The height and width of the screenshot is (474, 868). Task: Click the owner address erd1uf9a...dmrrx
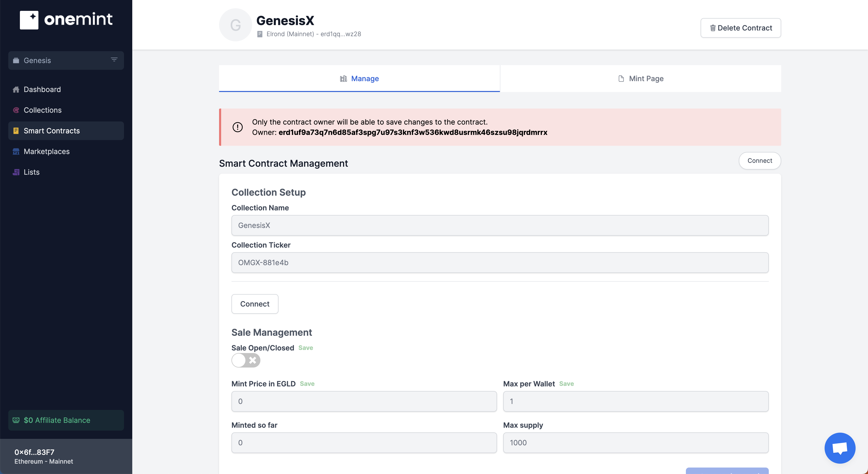pos(413,132)
